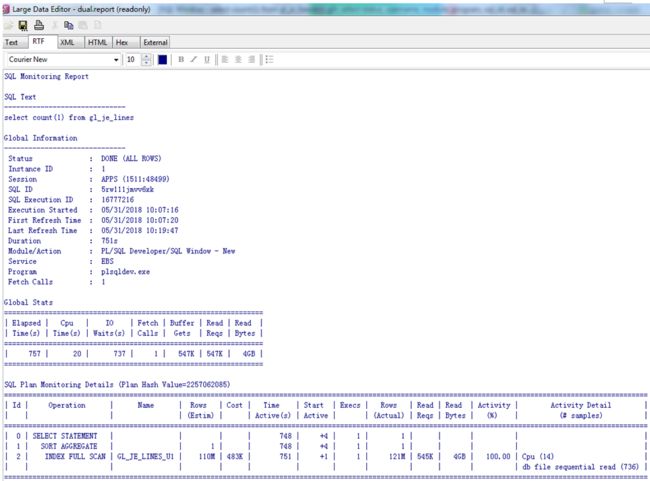Apply left text alignment
Screen dimensions: 650x481
pyautogui.click(x=225, y=60)
